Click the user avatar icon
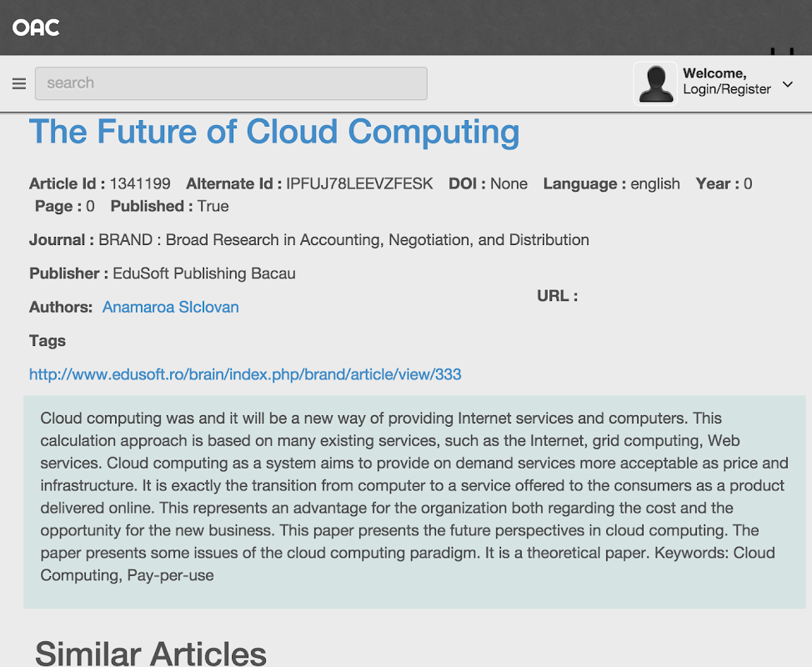This screenshot has height=667, width=812. (x=655, y=83)
